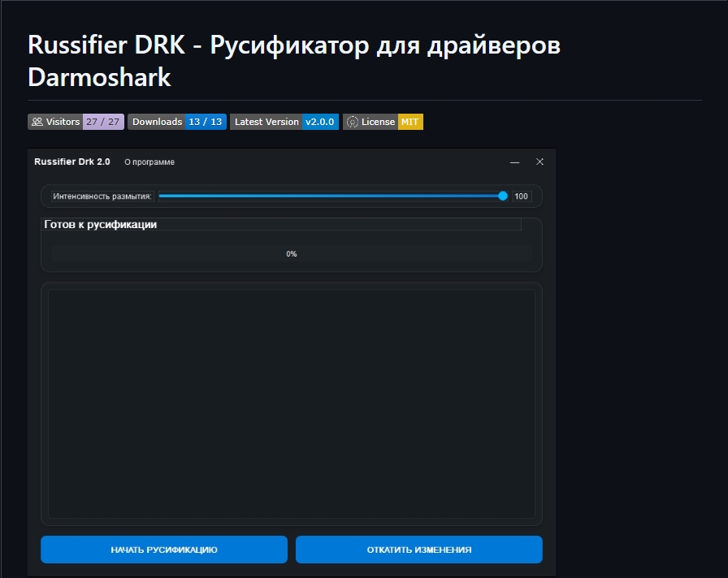Click the open-source License badge icon
Image resolution: width=728 pixels, height=578 pixels.
353,122
